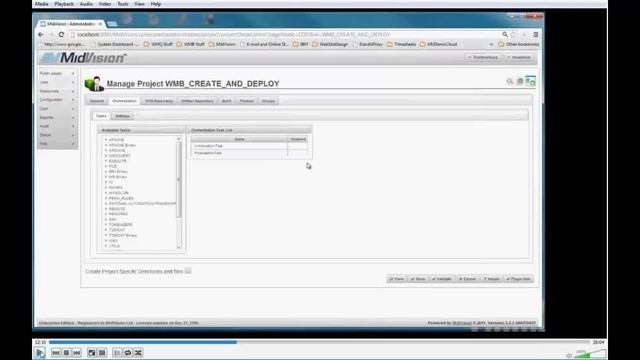Click the Cancel button

pos(467,279)
